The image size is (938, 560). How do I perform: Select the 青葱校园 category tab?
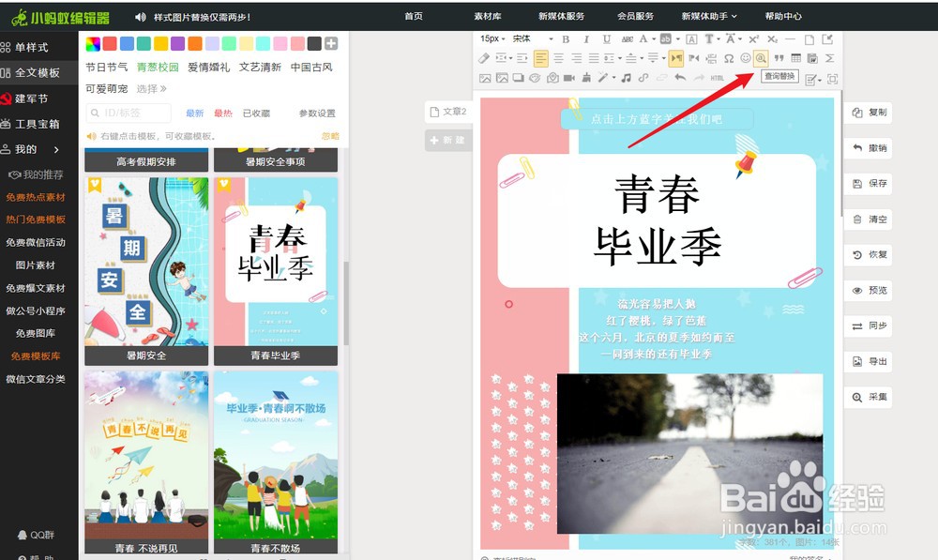pyautogui.click(x=158, y=67)
